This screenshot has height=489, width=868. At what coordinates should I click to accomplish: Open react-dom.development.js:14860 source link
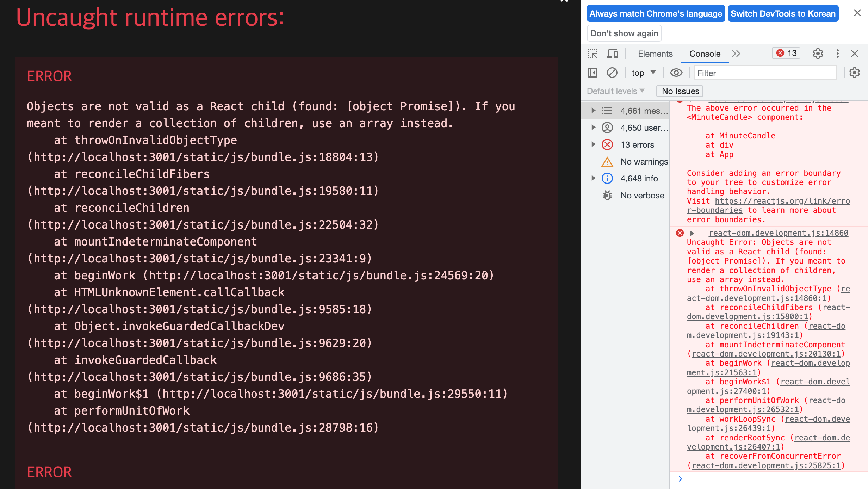click(x=779, y=233)
